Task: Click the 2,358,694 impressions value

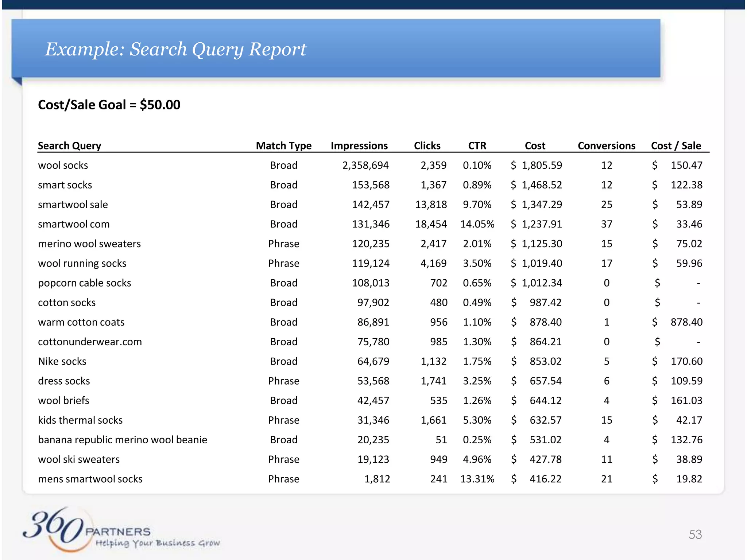Action: 365,165
